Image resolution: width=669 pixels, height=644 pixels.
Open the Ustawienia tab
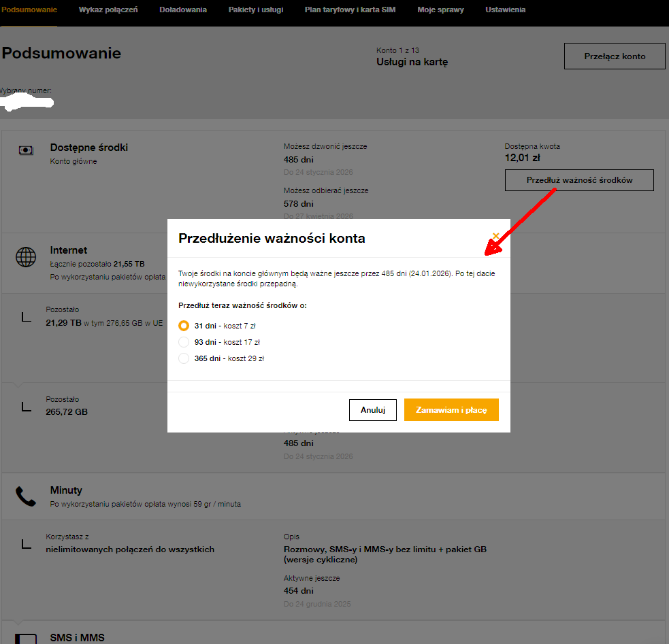pyautogui.click(x=505, y=10)
